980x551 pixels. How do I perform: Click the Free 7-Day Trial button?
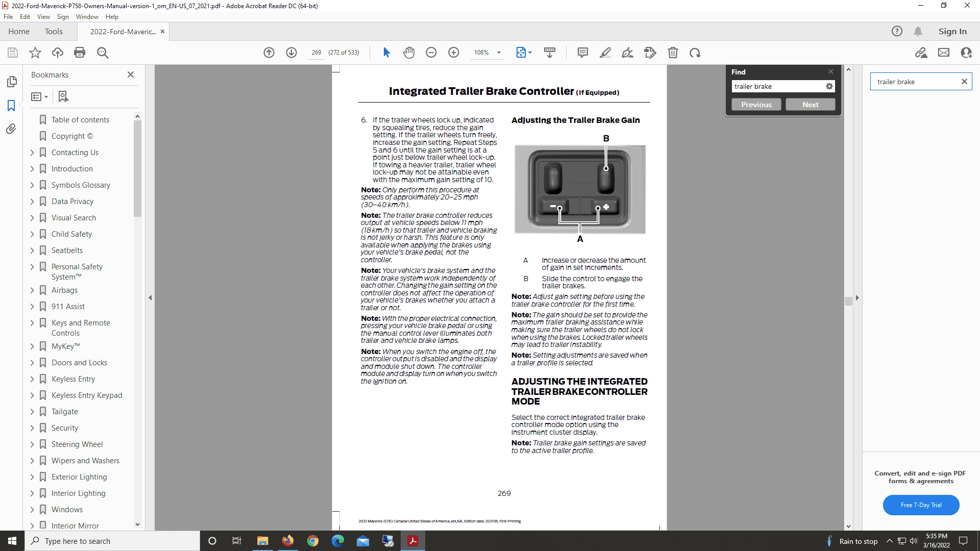click(921, 505)
